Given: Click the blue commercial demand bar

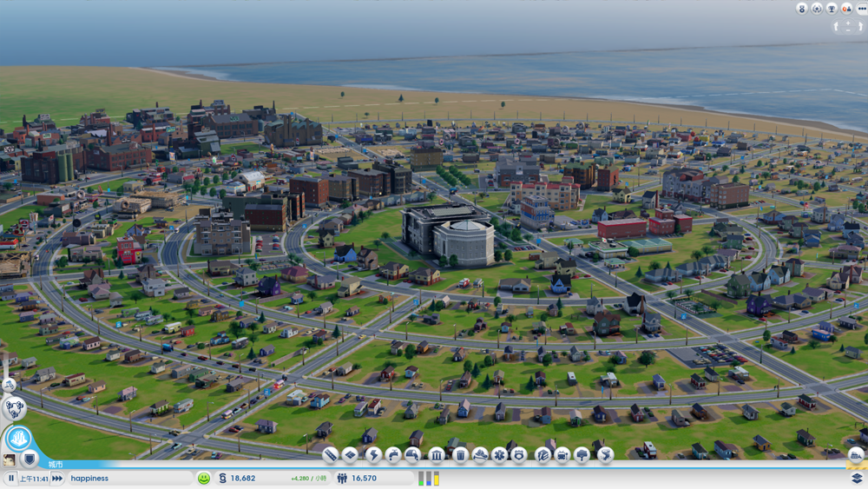Looking at the screenshot, I should (x=429, y=479).
